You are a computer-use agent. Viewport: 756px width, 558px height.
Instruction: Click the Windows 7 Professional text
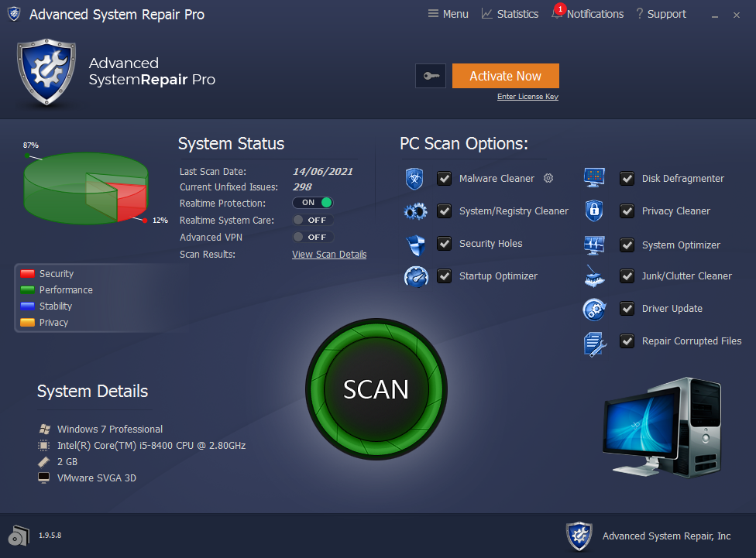[110, 429]
